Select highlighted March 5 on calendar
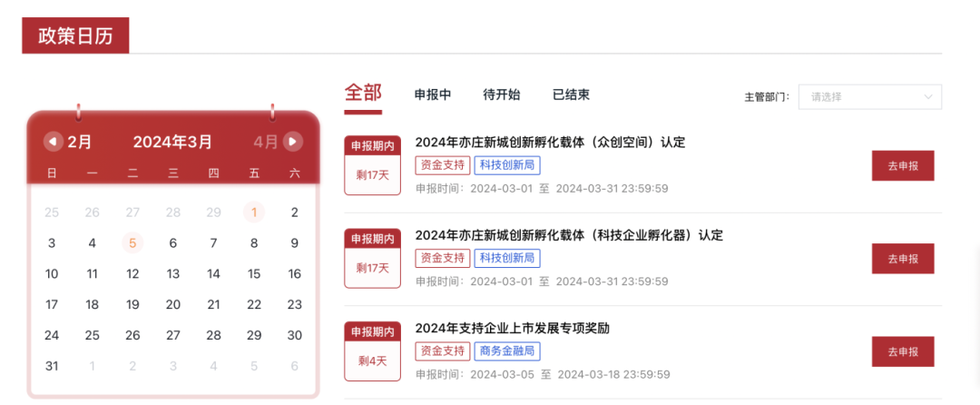Screen dimensions: 980x405 tap(132, 243)
